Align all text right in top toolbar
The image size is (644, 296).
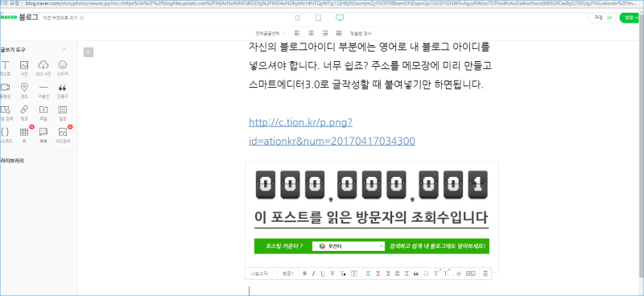(325, 33)
